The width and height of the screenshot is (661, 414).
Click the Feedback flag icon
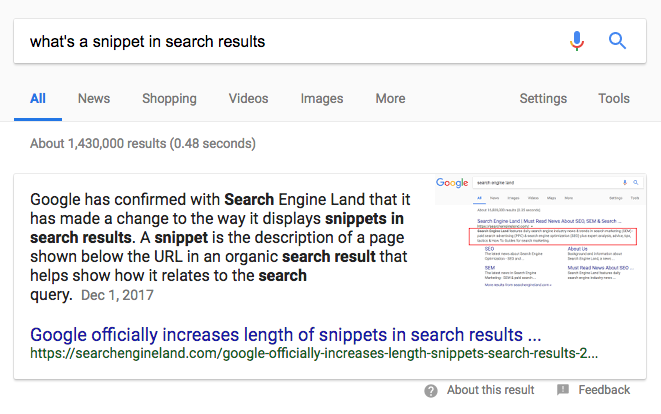point(563,390)
